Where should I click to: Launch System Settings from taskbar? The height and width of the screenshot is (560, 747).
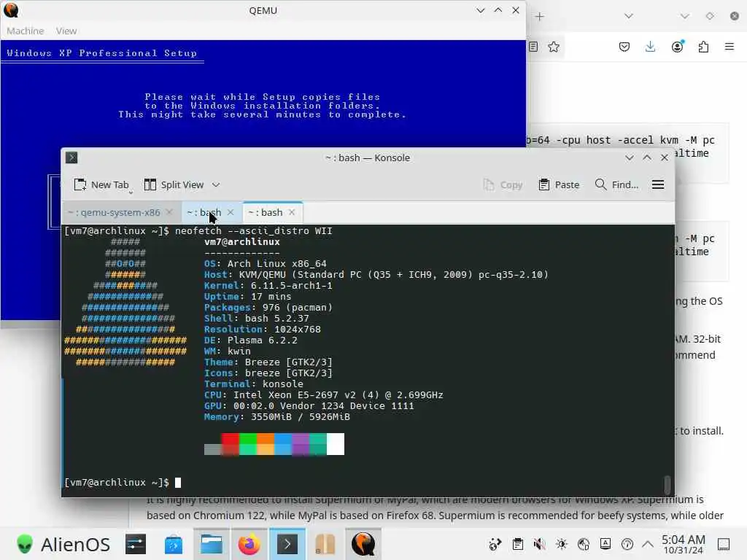coord(136,544)
